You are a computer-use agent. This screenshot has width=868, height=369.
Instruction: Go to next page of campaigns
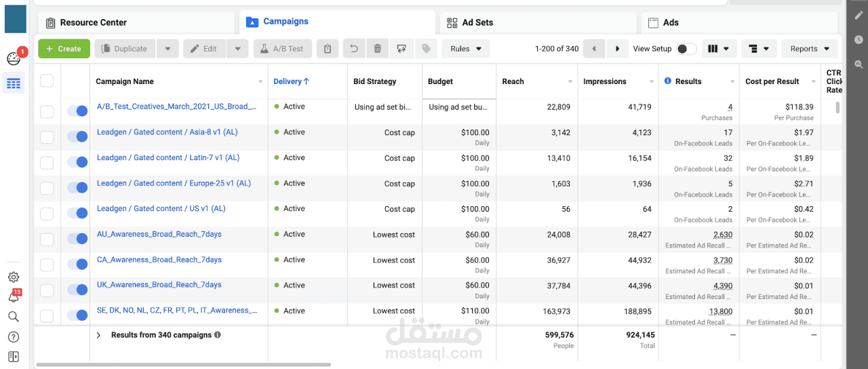(x=617, y=49)
